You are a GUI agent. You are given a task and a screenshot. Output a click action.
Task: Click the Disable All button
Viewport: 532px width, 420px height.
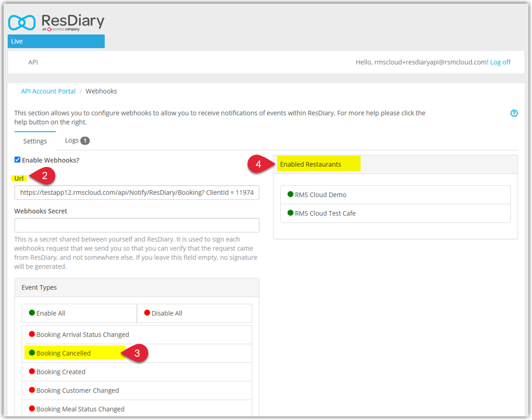[x=195, y=313]
